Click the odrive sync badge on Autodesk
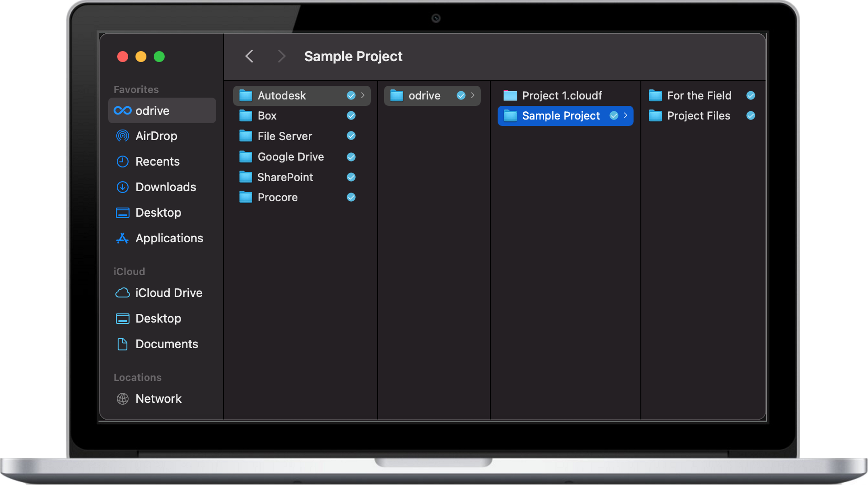The image size is (868, 485). click(x=351, y=95)
